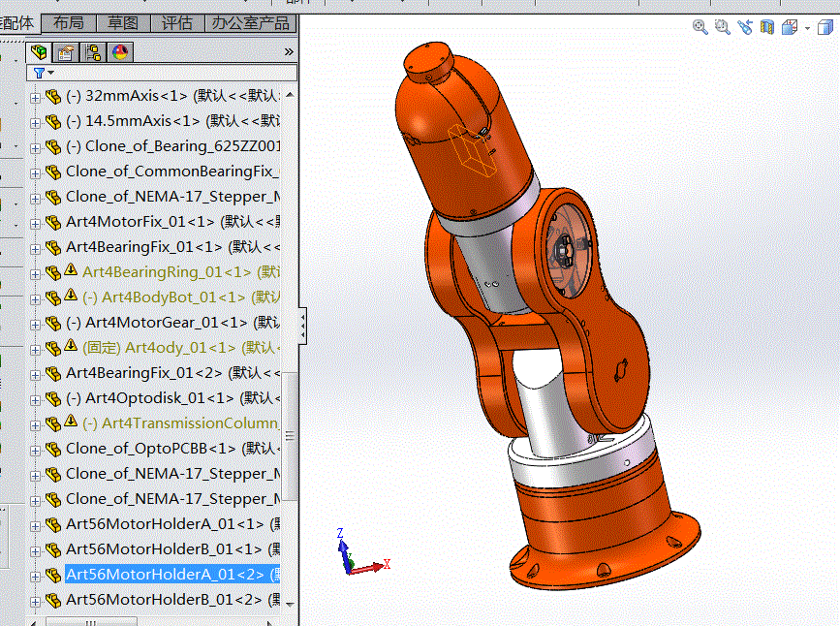This screenshot has width=840, height=626.
Task: Activate the Section View icon
Action: click(x=767, y=28)
